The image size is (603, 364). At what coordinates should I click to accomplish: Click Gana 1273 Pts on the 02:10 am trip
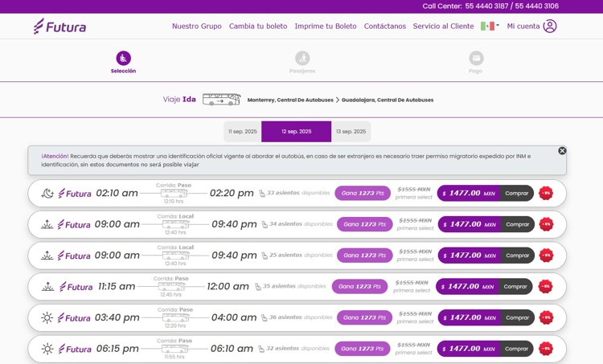pyautogui.click(x=363, y=194)
